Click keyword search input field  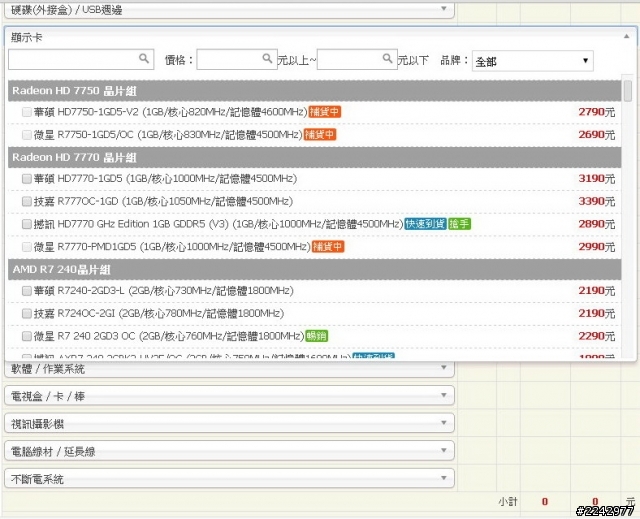click(x=81, y=60)
